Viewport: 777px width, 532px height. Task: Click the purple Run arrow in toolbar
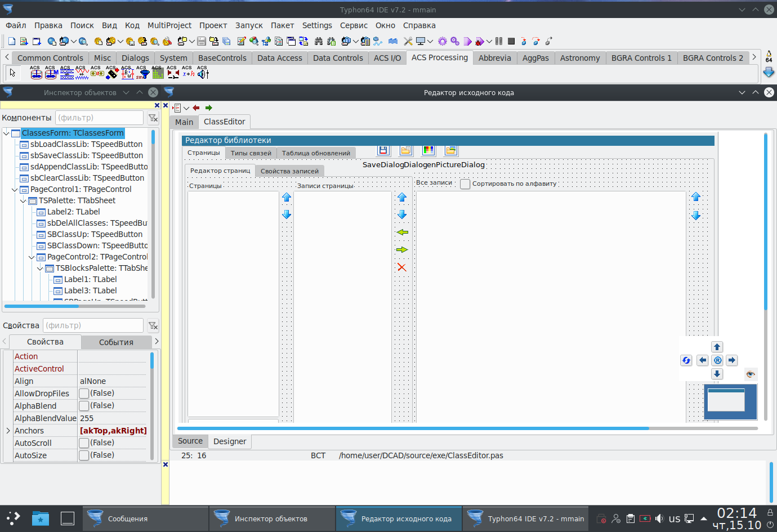pyautogui.click(x=467, y=41)
